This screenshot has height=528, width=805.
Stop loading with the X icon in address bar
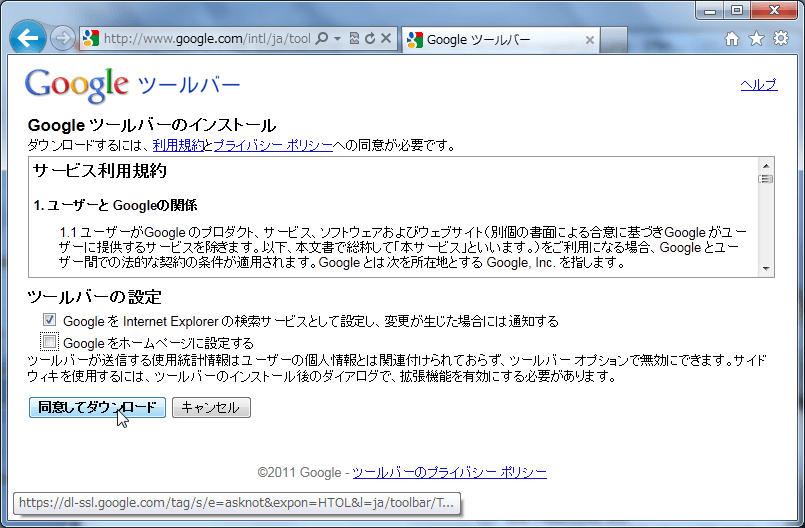point(386,39)
